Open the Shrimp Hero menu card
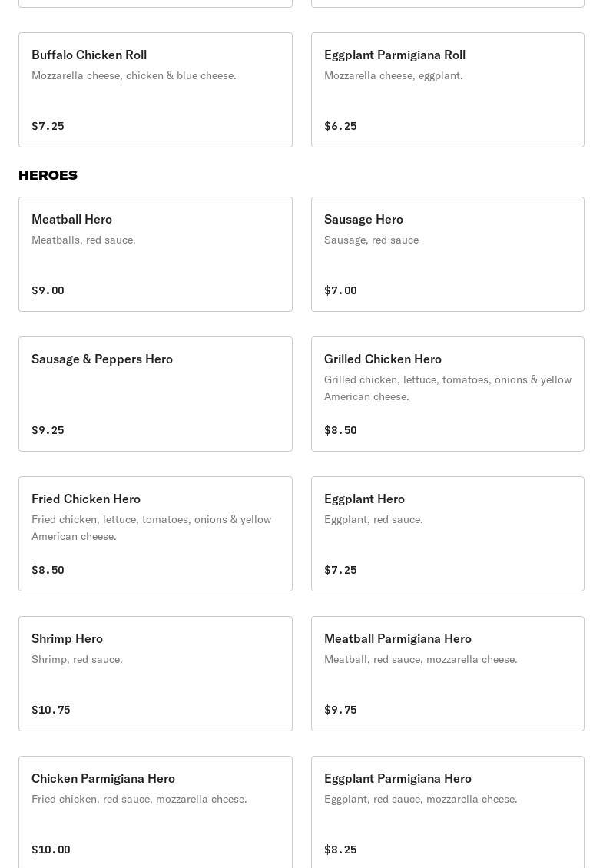Image resolution: width=603 pixels, height=868 pixels. [x=155, y=674]
